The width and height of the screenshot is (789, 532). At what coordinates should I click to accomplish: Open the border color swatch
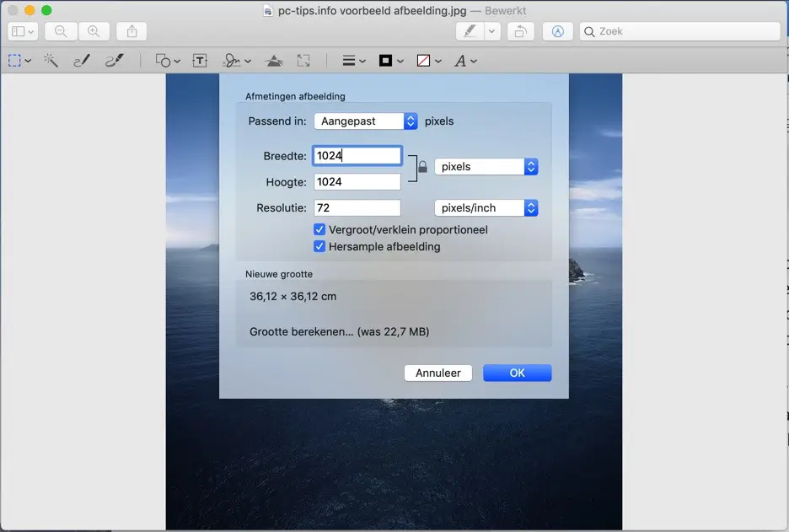coord(385,61)
